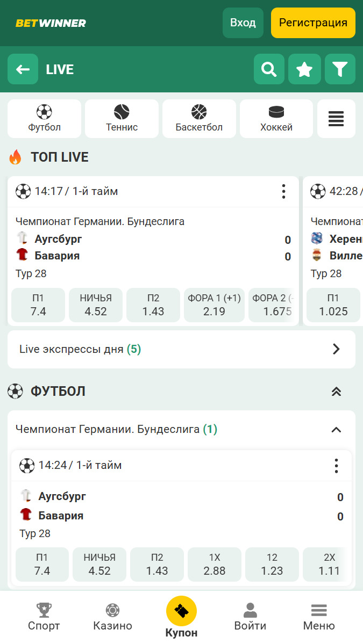Viewport: 363px width, 644px height.
Task: Collapse the ФУТБОЛ section
Action: click(x=336, y=392)
